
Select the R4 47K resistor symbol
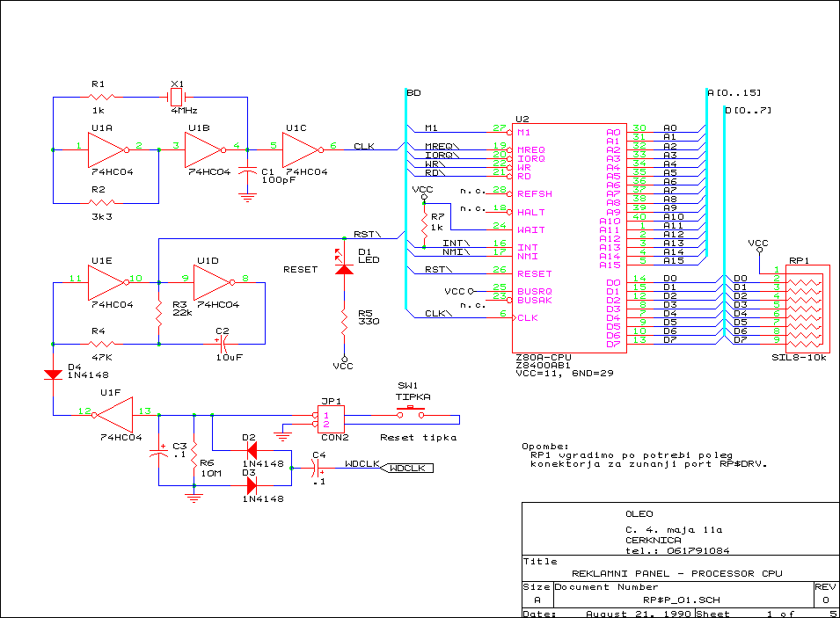pos(101,344)
